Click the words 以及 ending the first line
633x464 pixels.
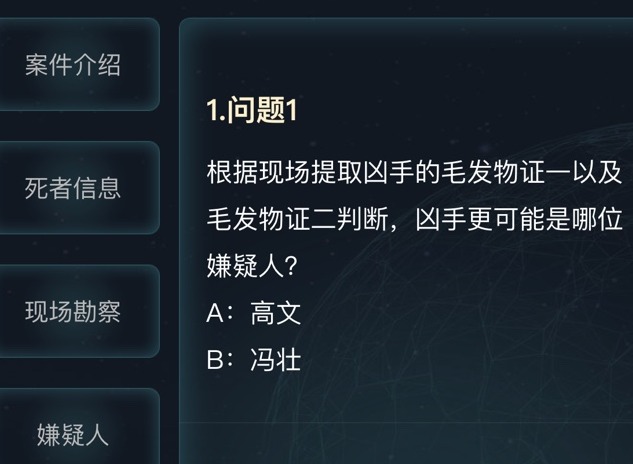click(x=599, y=171)
